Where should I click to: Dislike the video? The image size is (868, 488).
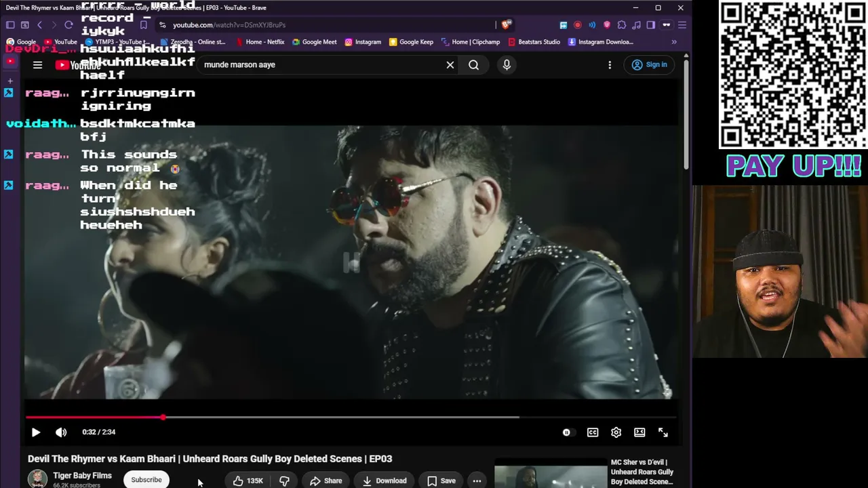(285, 481)
